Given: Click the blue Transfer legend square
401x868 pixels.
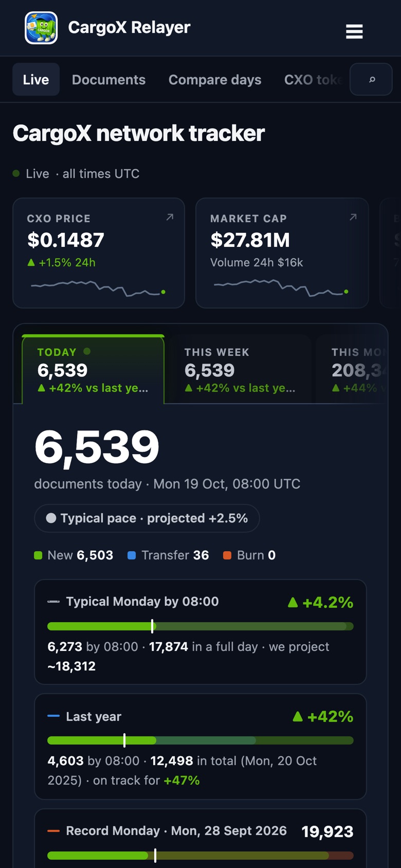Looking at the screenshot, I should click(x=132, y=555).
